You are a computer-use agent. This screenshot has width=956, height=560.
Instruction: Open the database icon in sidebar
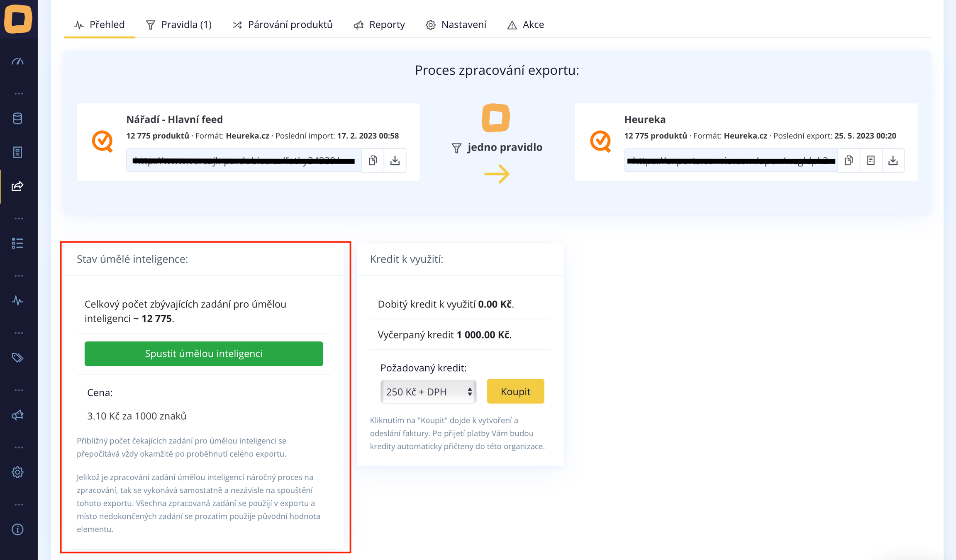[x=17, y=119]
